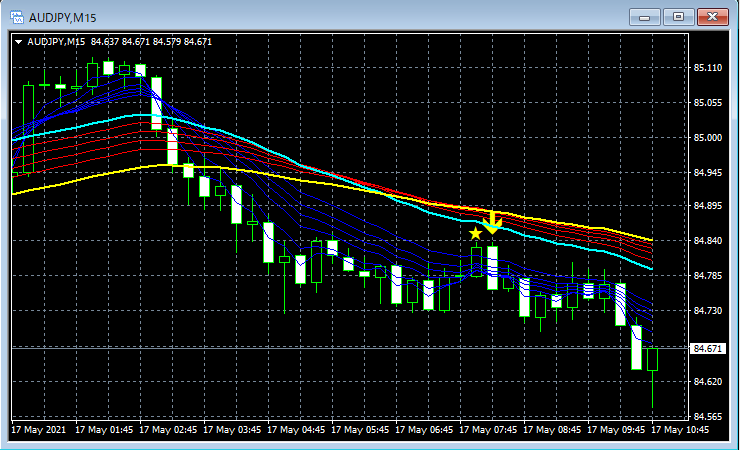Screen dimensions: 741x450
Task: Click the 17 May 02:45 time label
Action: pos(168,431)
